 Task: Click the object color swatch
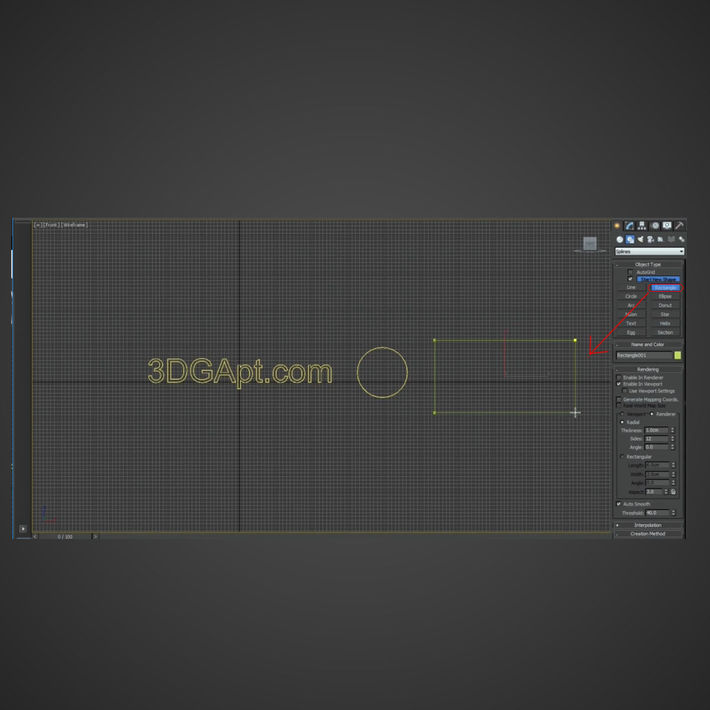(677, 355)
